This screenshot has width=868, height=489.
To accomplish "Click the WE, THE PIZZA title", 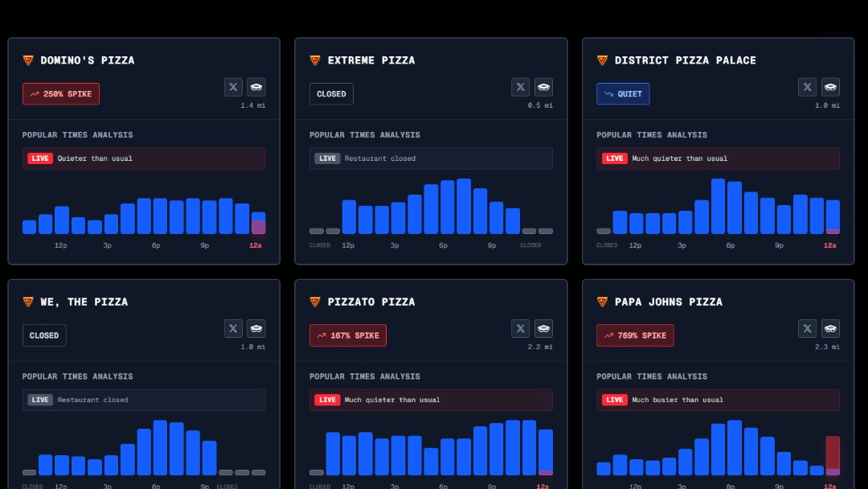I will 84,302.
